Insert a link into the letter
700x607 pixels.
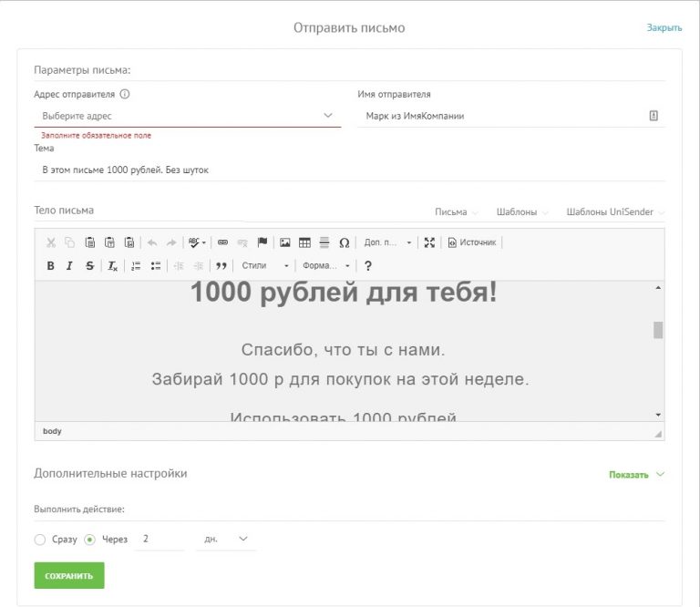[222, 242]
